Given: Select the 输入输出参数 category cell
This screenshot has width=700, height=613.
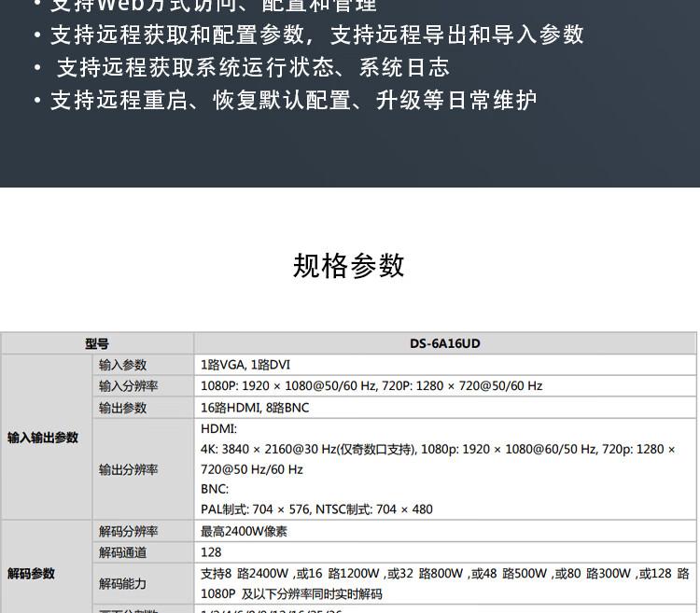Looking at the screenshot, I should point(43,438).
